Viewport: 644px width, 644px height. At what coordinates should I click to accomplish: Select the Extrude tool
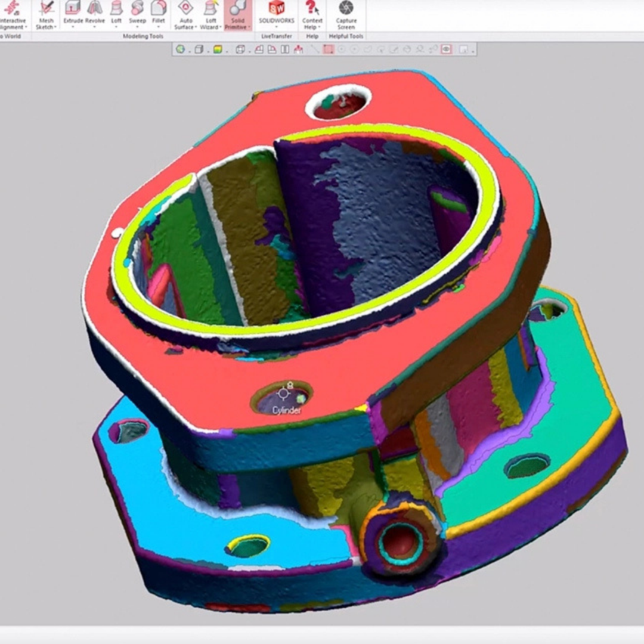coord(73,11)
